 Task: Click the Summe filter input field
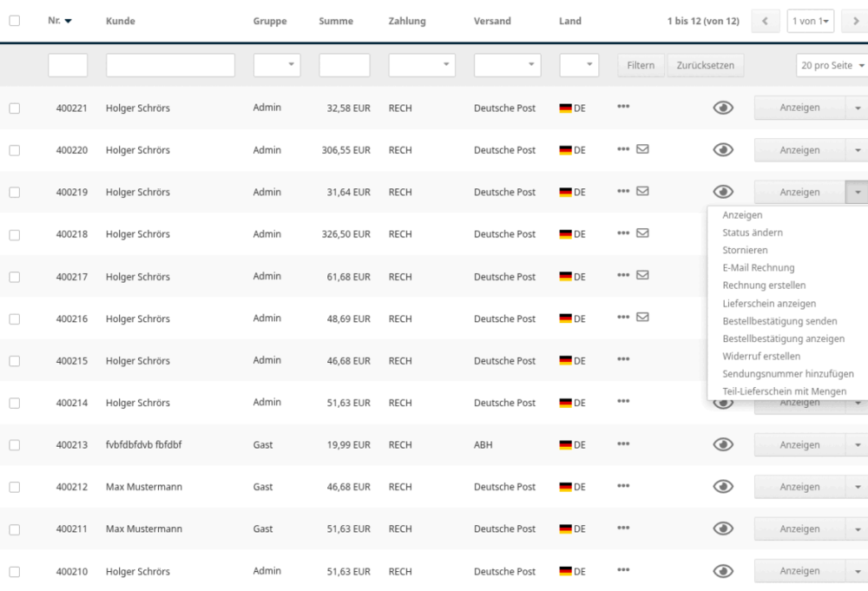click(345, 65)
